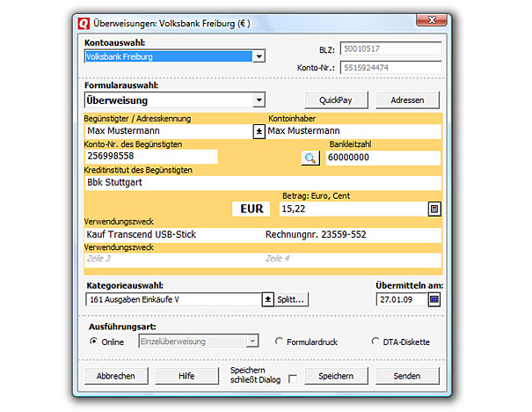Click into the Betrag amount field showing 15,22

[x=350, y=210]
